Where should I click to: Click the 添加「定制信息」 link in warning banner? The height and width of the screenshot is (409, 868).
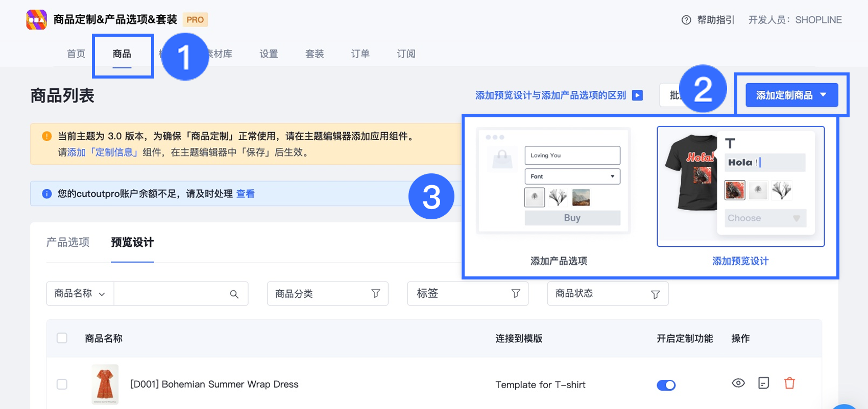(104, 152)
